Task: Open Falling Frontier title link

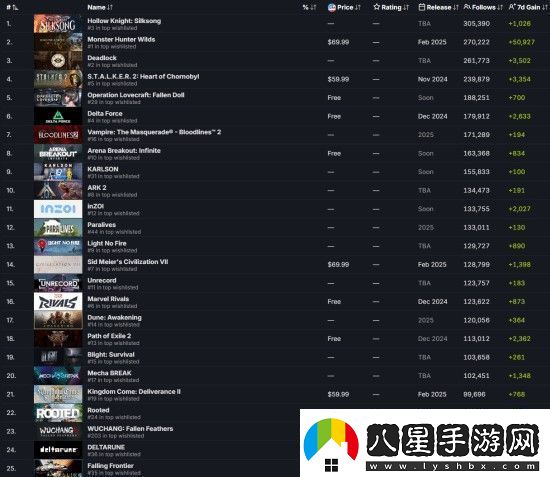Action: coord(110,466)
